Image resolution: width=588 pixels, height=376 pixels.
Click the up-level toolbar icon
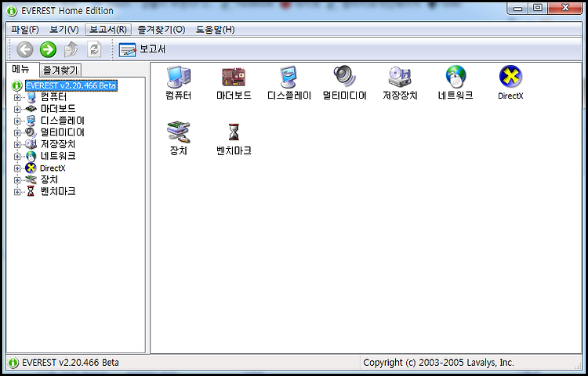pos(71,49)
